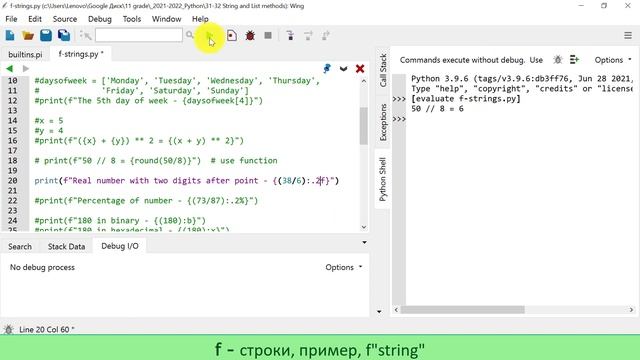Viewport: 640px width, 360px height.
Task: Click the shell scrollbar left arrow
Action: [x=396, y=310]
